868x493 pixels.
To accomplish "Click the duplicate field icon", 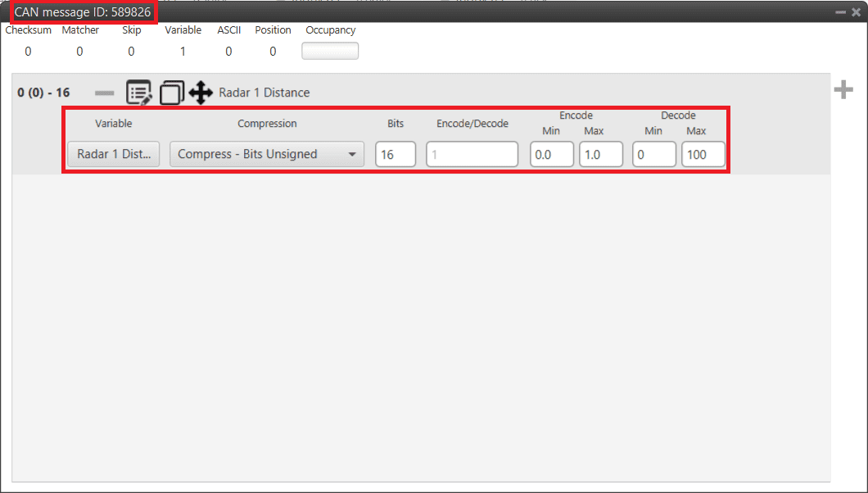I will tap(171, 93).
